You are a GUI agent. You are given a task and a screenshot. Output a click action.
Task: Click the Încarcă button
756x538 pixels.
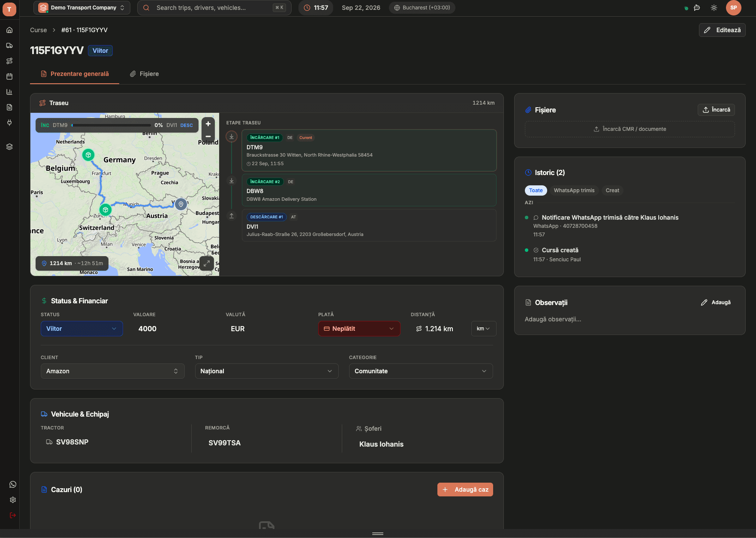[716, 110]
